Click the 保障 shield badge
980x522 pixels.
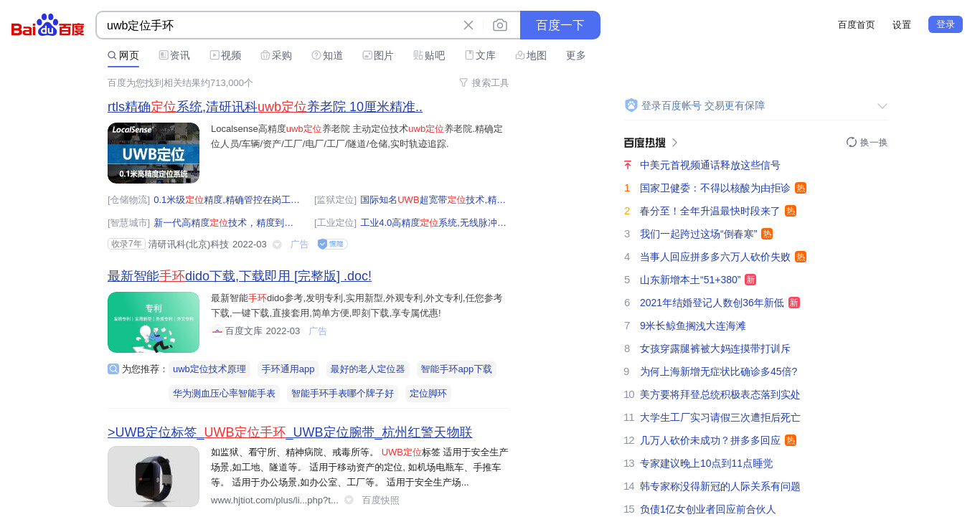(332, 245)
